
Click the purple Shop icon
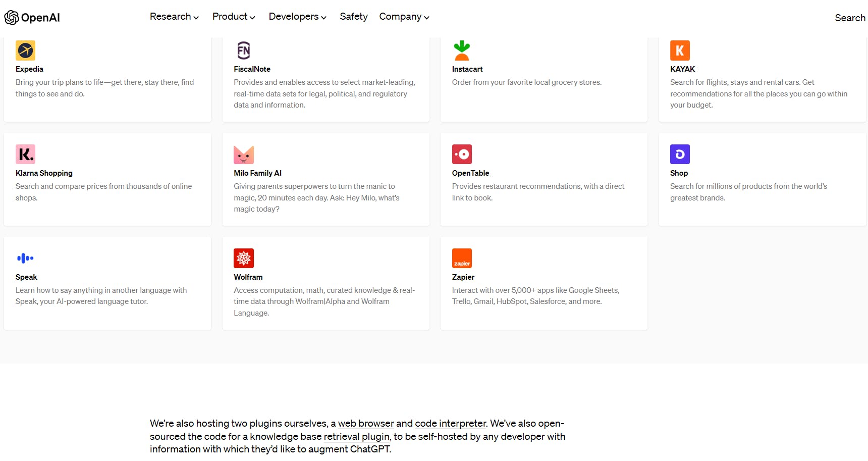pos(680,155)
